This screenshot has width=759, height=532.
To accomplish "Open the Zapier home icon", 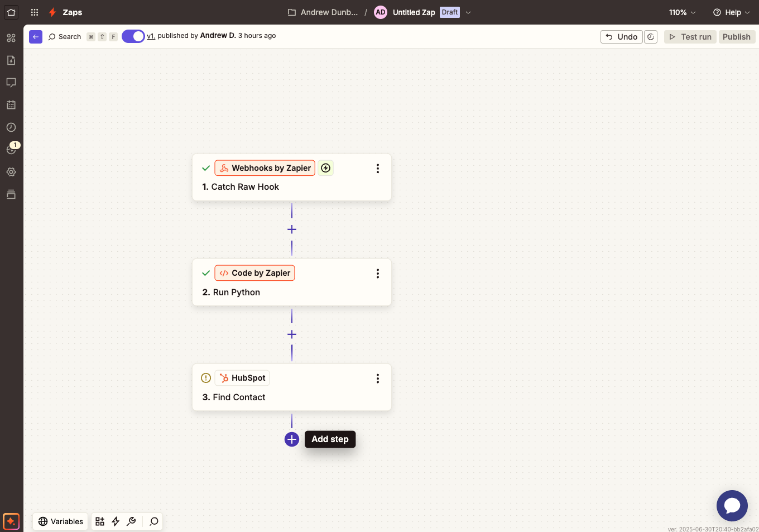I will [11, 12].
